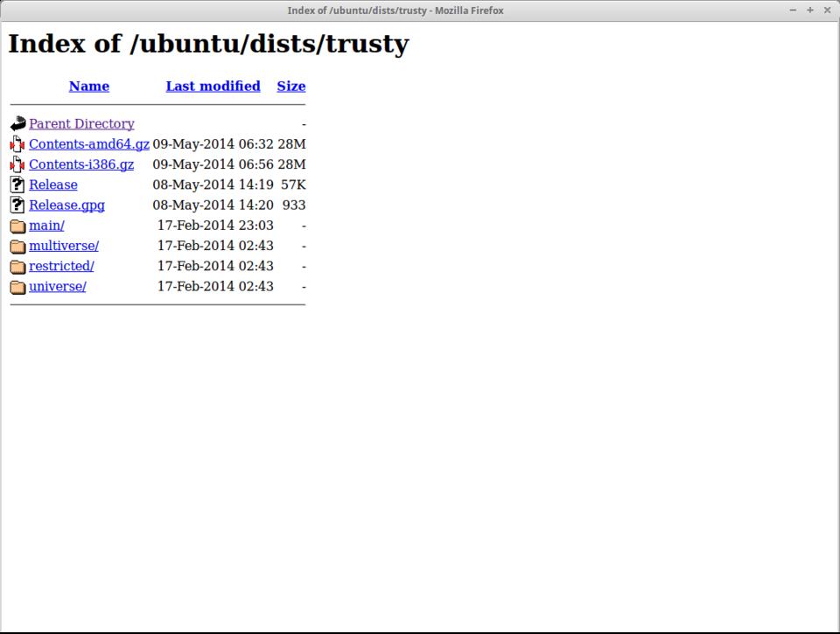Click date 08-May-2014 14:19
840x634 pixels.
213,185
